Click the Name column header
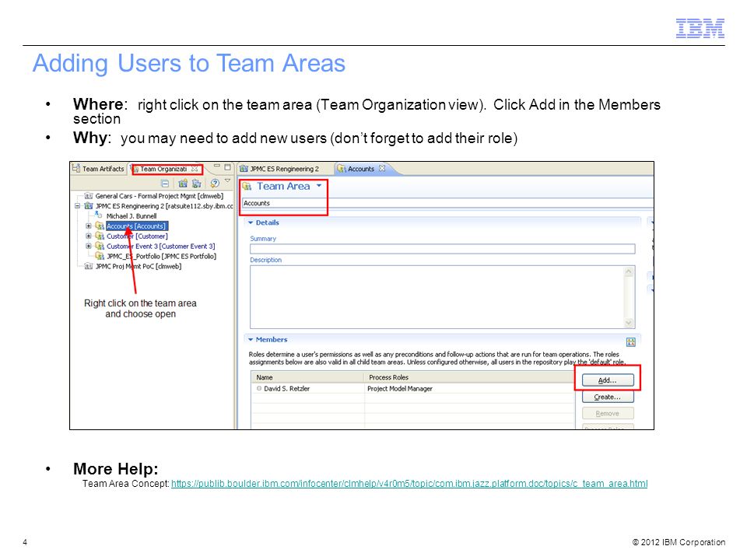This screenshot has width=747, height=560. pyautogui.click(x=308, y=377)
